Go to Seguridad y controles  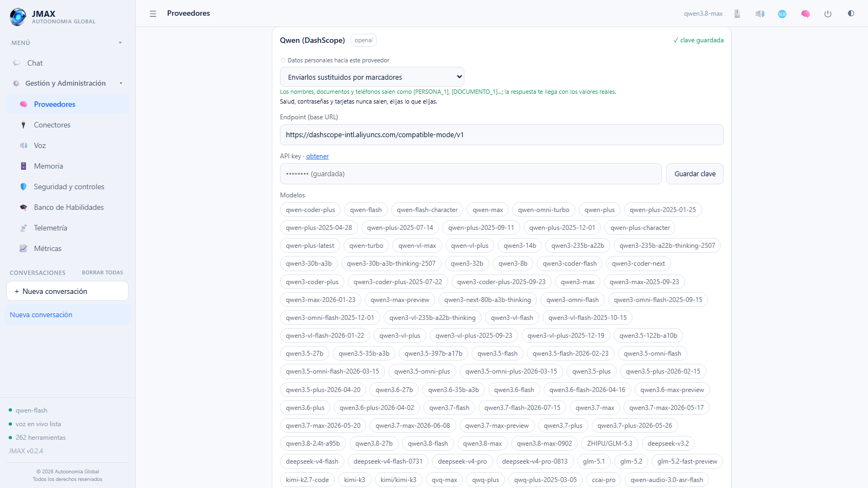pos(67,187)
